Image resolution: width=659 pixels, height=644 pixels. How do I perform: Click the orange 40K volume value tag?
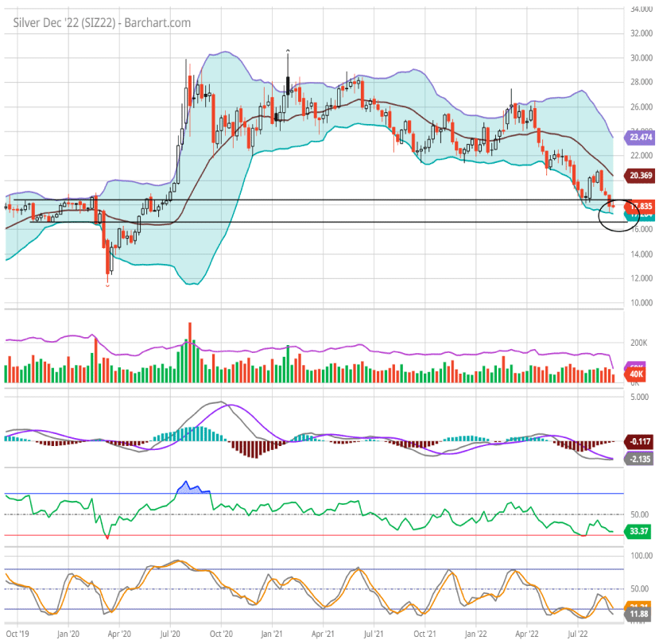click(x=638, y=374)
